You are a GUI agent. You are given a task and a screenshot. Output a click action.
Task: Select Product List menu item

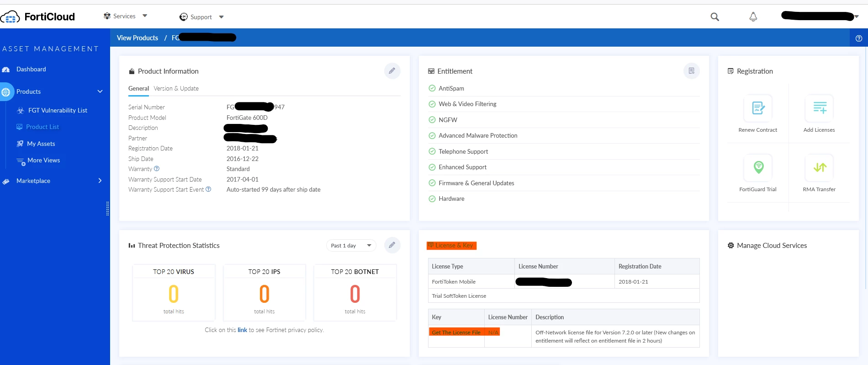coord(42,127)
